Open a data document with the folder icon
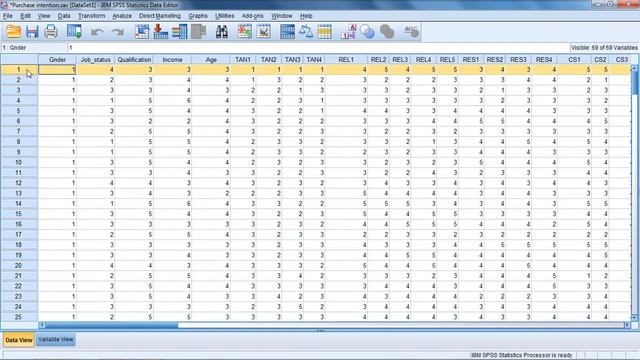 (13, 32)
